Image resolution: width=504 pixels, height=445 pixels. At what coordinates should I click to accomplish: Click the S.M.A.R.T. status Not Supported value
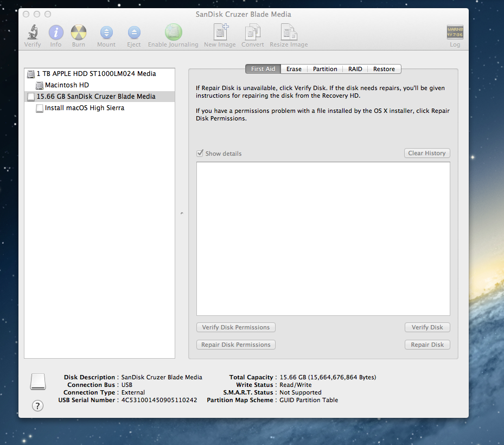coord(300,392)
